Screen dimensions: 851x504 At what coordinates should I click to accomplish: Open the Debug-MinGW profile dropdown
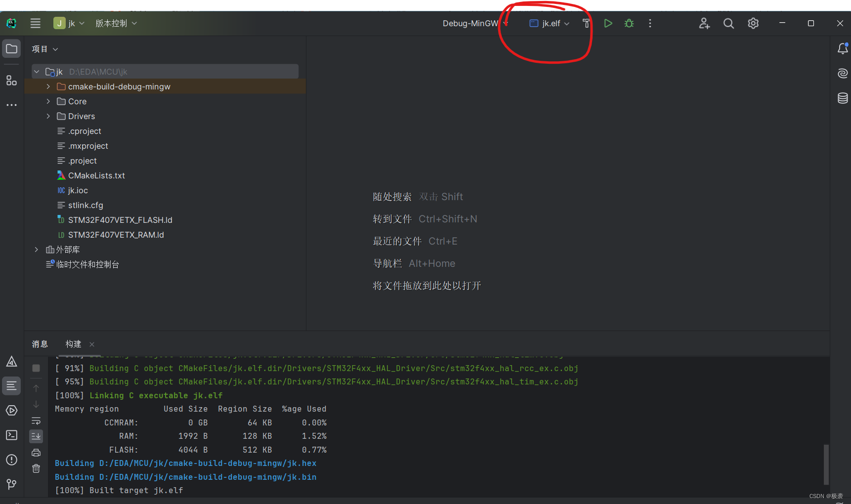pyautogui.click(x=475, y=23)
